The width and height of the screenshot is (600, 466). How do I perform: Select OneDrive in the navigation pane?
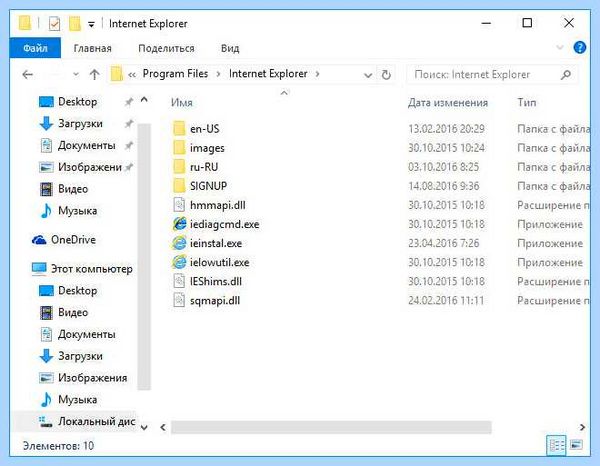tap(73, 240)
